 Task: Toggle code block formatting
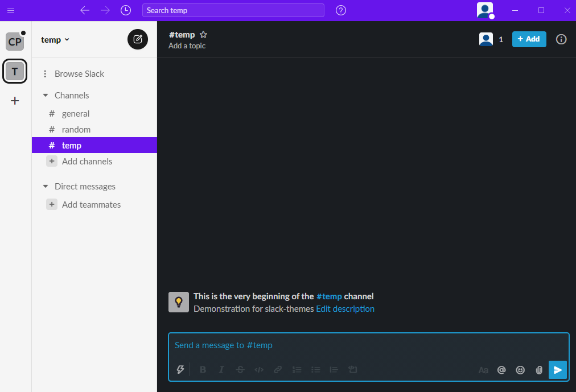[x=353, y=370]
